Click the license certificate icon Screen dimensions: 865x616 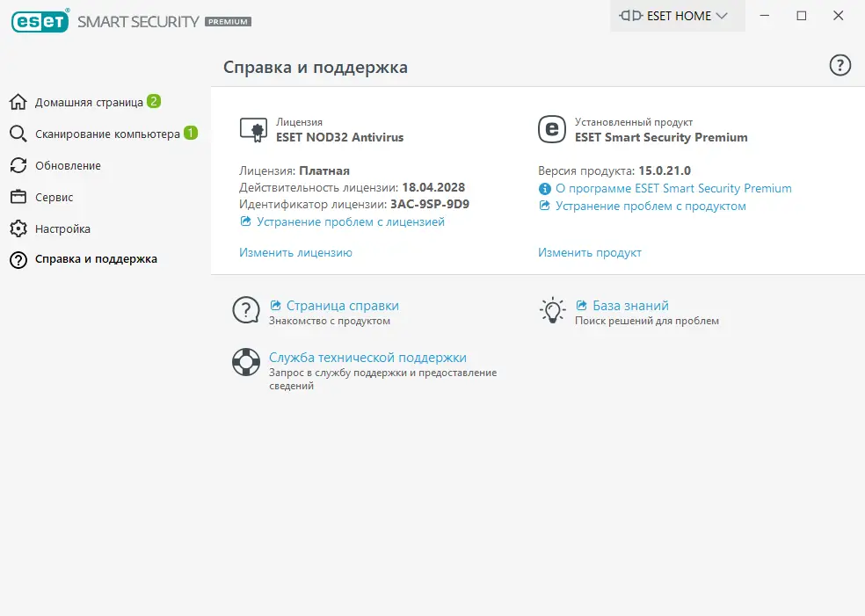tap(253, 130)
